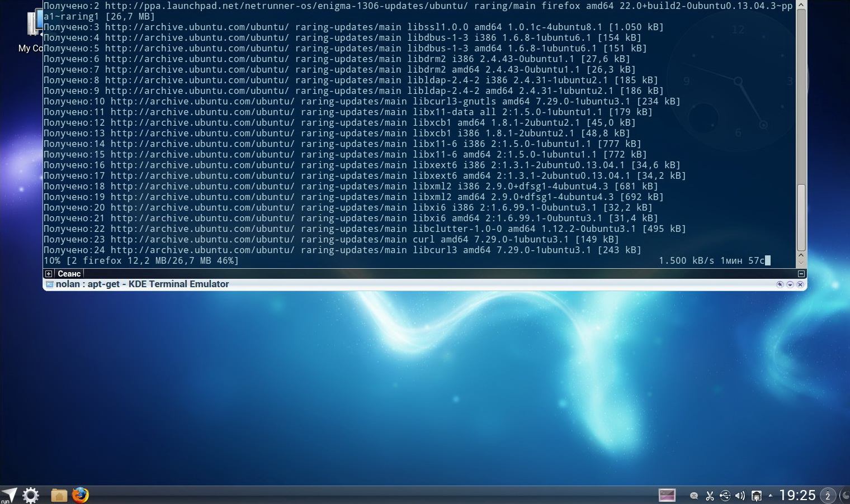Image resolution: width=850 pixels, height=504 pixels.
Task: Open the home folder icon in taskbar
Action: click(x=59, y=495)
